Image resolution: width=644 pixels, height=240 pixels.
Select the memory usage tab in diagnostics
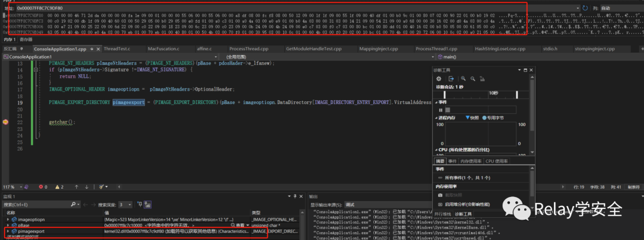pos(470,161)
